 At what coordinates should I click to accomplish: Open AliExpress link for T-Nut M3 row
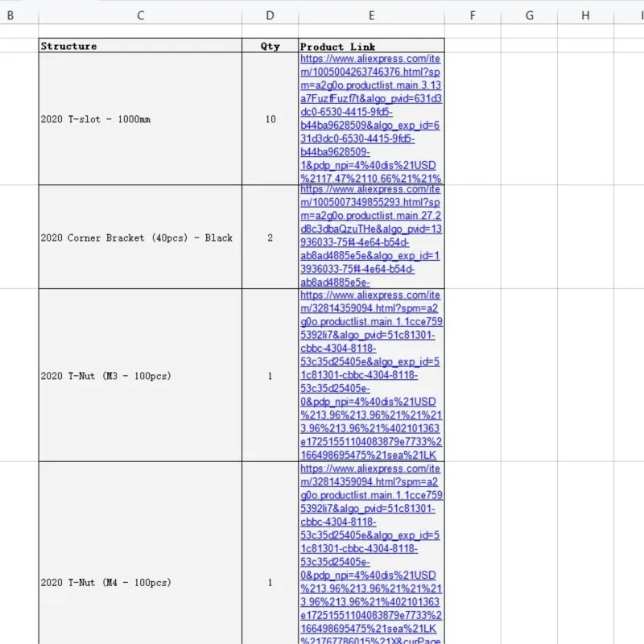[371, 375]
